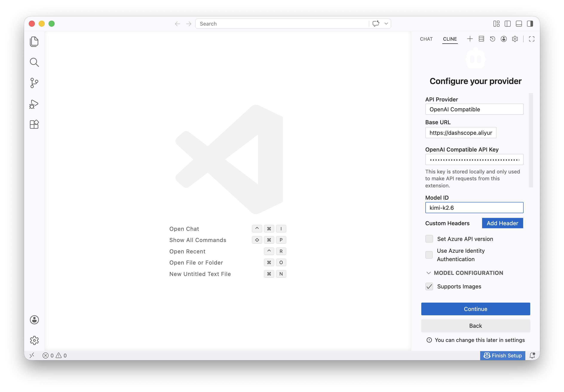Uncheck the Supports Images checkbox
This screenshot has height=392, width=564.
coord(429,286)
